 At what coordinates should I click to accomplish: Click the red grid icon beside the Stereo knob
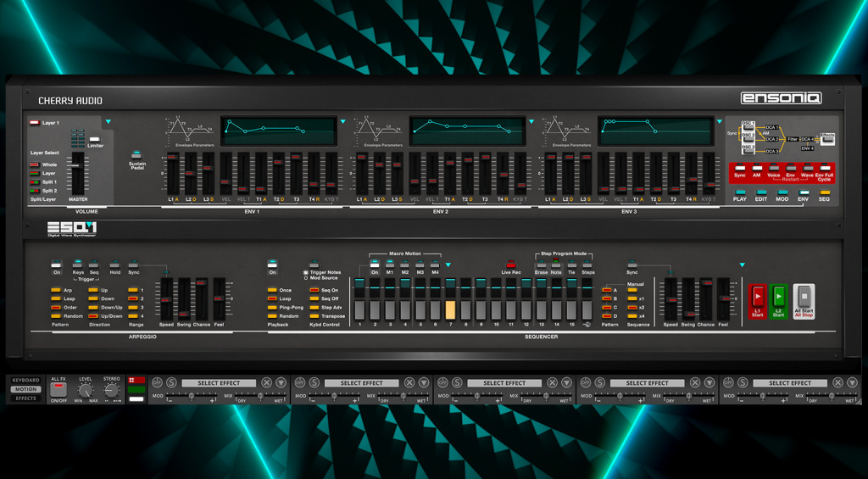click(136, 381)
